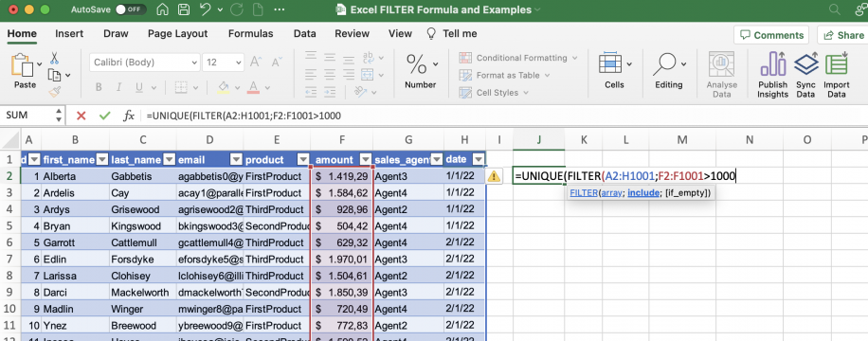The width and height of the screenshot is (868, 341).
Task: Toggle Italic formatting
Action: click(118, 87)
